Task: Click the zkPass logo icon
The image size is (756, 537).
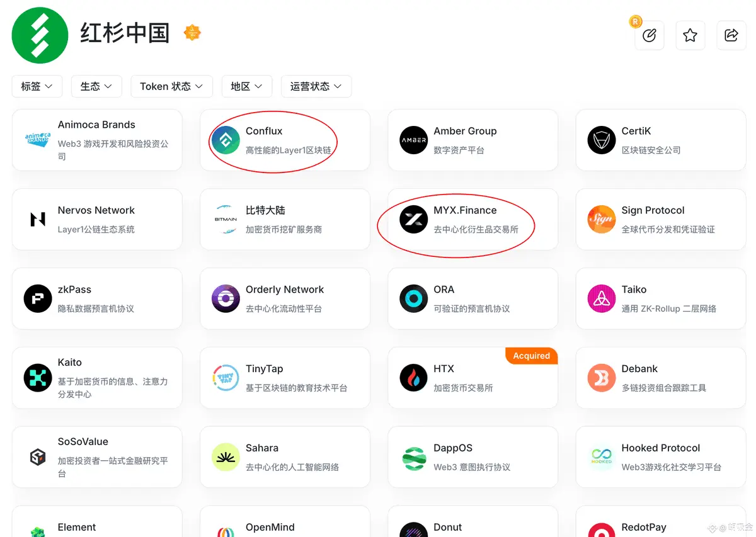Action: pyautogui.click(x=38, y=298)
